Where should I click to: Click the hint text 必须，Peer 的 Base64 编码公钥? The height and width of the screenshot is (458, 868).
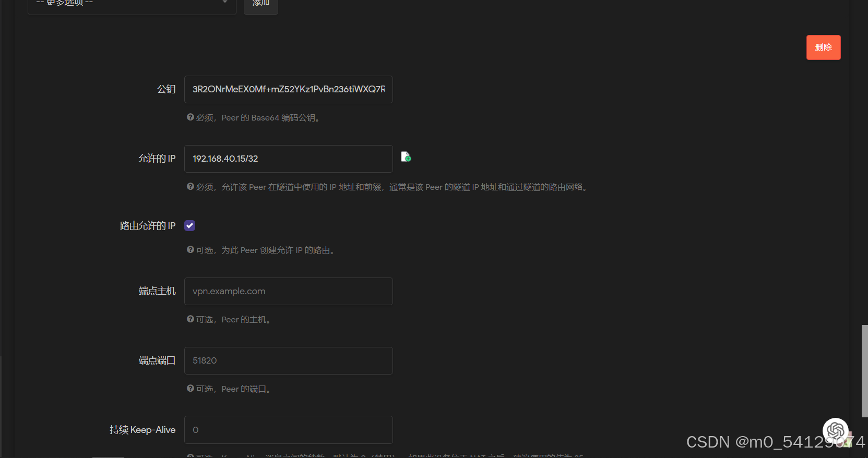[258, 118]
